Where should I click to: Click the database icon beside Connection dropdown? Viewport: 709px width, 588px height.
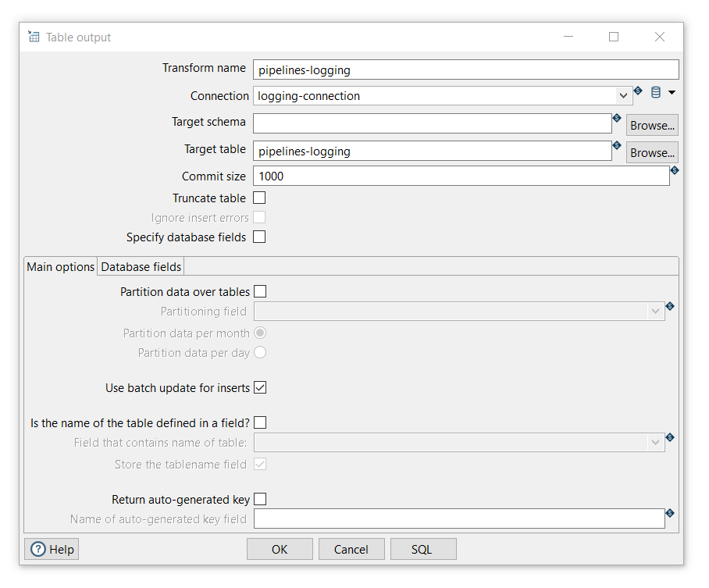pos(655,93)
